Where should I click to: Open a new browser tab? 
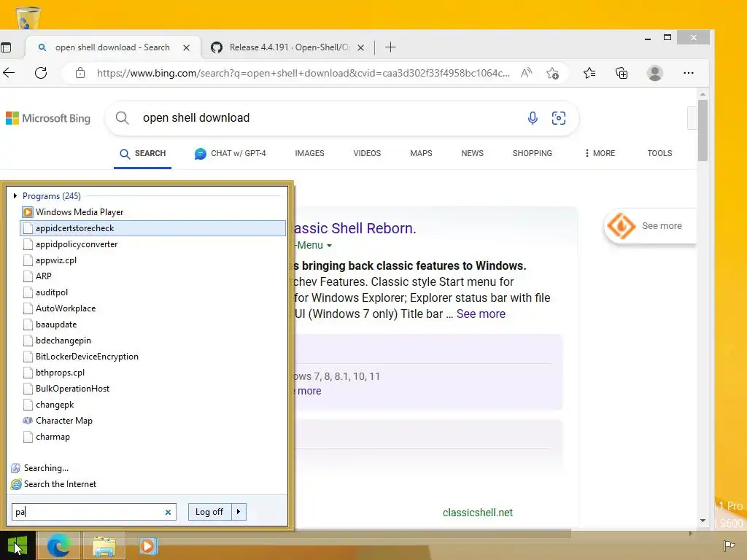(x=390, y=47)
